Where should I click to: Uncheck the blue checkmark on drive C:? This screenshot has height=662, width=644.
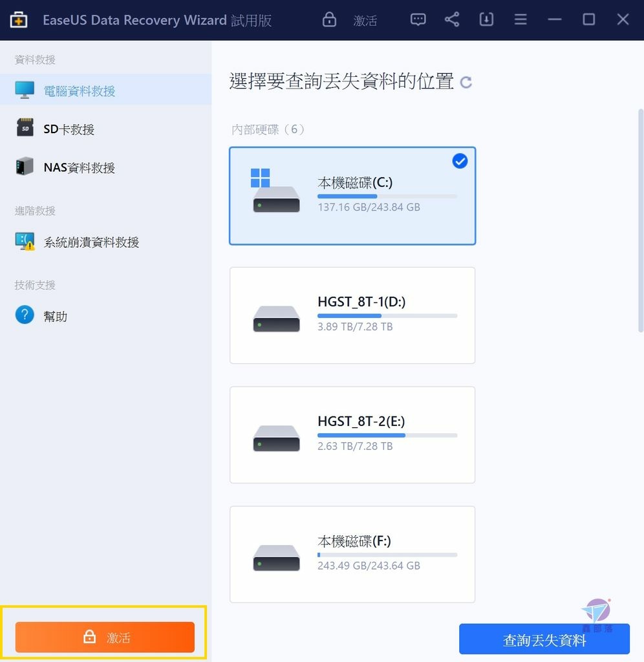pos(460,161)
